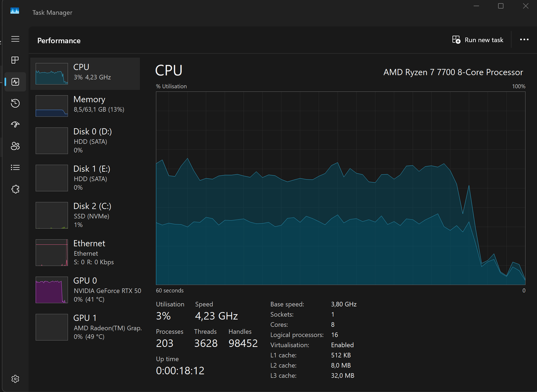Minimize the Task Manager window
Viewport: 537px width, 392px height.
(476, 6)
